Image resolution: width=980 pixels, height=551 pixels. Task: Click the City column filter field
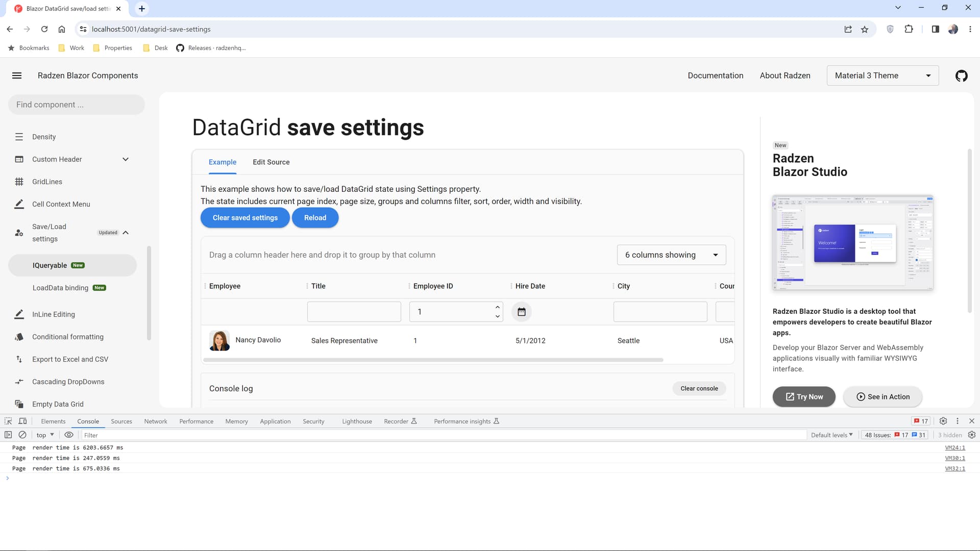tap(660, 312)
